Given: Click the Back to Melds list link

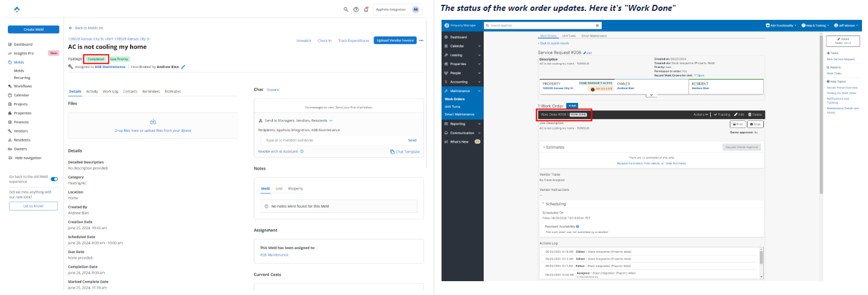Looking at the screenshot, I should pyautogui.click(x=86, y=28).
